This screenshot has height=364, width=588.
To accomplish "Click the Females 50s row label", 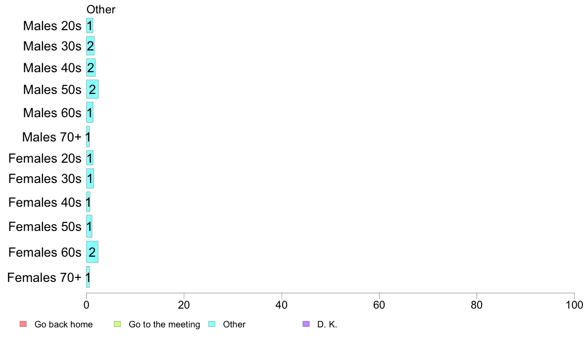I will (x=45, y=227).
